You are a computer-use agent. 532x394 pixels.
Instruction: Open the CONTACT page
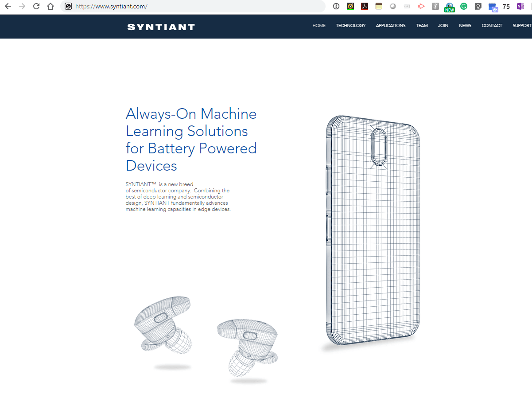[492, 25]
